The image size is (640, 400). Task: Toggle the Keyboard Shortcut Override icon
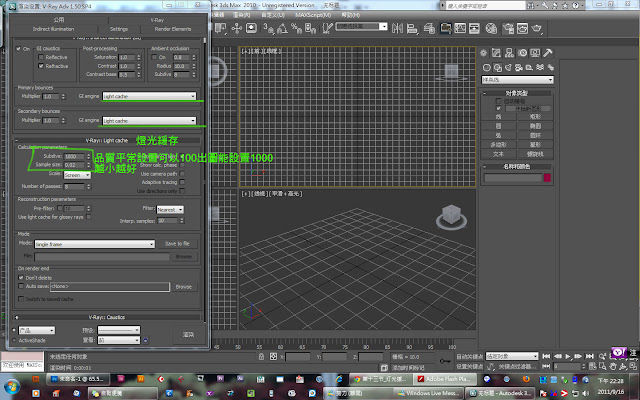click(x=251, y=28)
